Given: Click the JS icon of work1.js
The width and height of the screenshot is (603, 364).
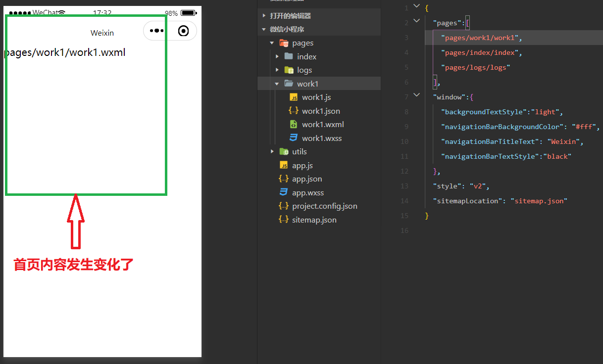Looking at the screenshot, I should coord(294,97).
